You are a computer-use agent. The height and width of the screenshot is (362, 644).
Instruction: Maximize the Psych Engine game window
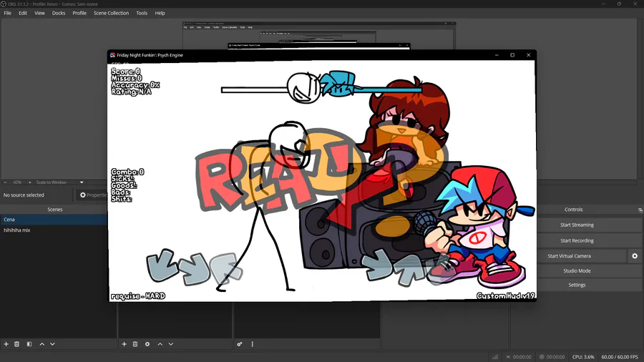coord(512,55)
